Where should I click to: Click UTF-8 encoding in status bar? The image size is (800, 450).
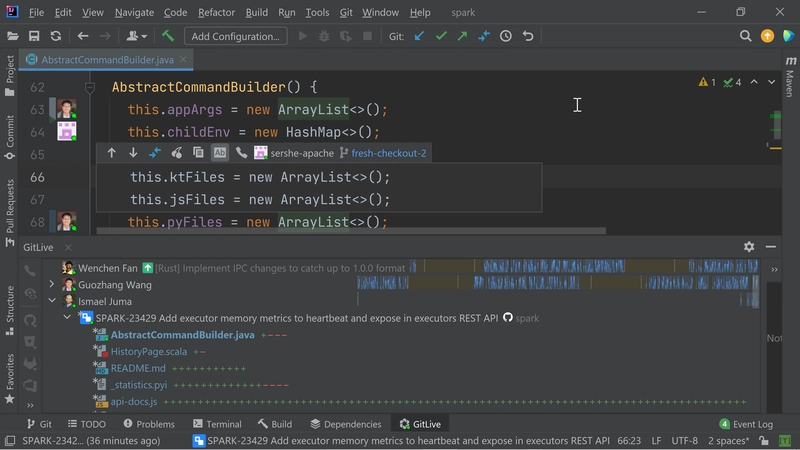tap(686, 440)
